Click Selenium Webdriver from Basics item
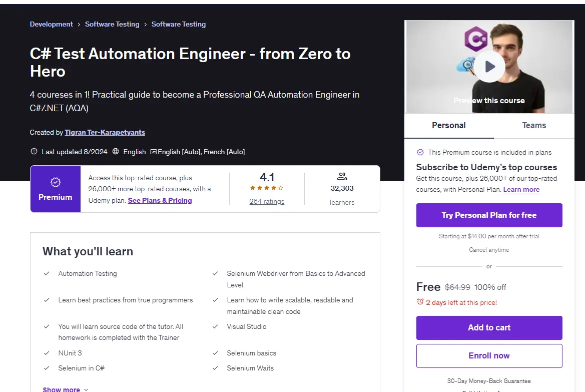Screen dimensions: 585x392 pos(296,279)
